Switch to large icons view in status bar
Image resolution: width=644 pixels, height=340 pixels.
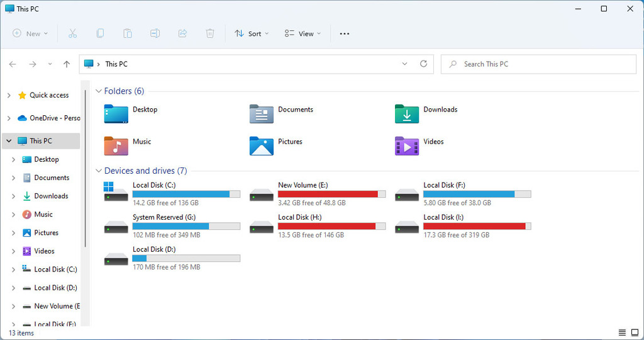coord(635,332)
